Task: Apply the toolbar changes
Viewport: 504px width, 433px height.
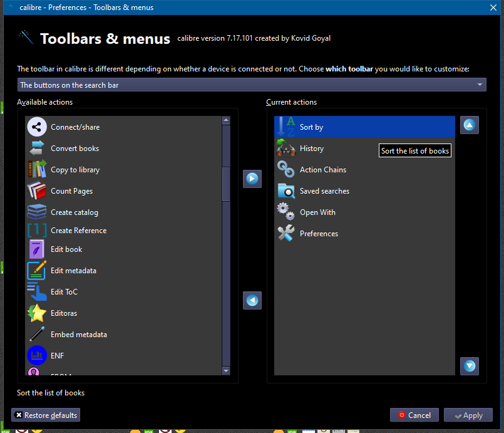Action: click(468, 415)
